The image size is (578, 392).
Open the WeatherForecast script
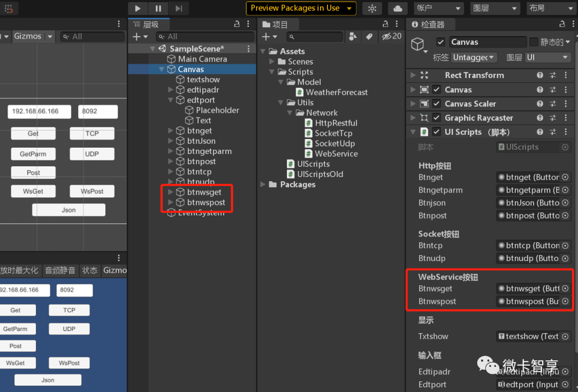click(337, 92)
